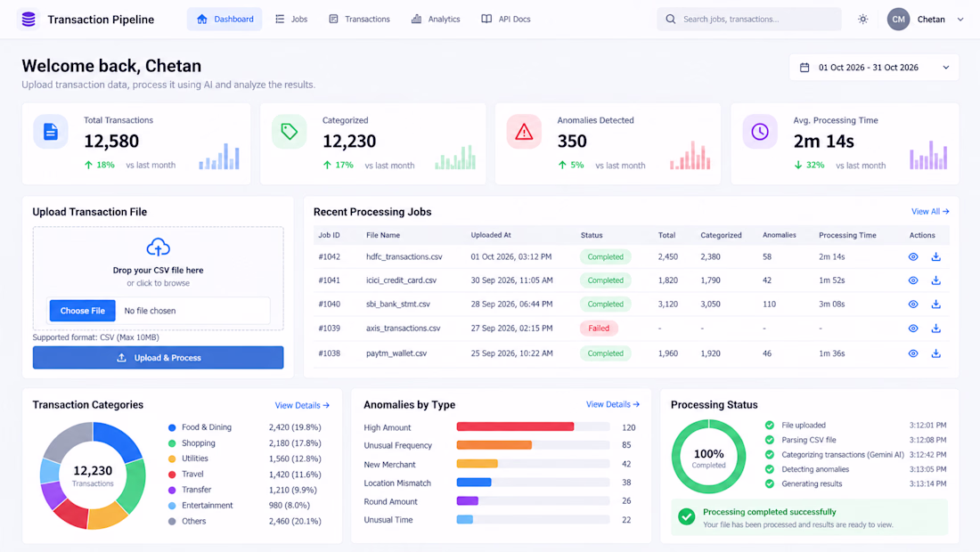Viewport: 980px width, 552px height.
Task: Open View All recent processing jobs link
Action: 930,212
